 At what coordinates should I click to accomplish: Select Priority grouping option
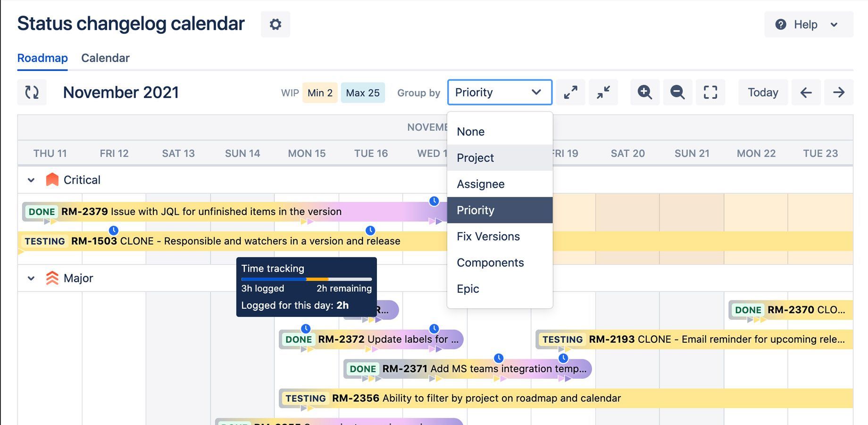(500, 210)
